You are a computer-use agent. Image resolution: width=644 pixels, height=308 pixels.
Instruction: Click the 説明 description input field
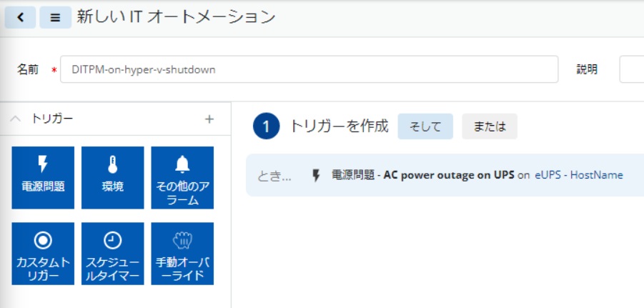(632, 69)
